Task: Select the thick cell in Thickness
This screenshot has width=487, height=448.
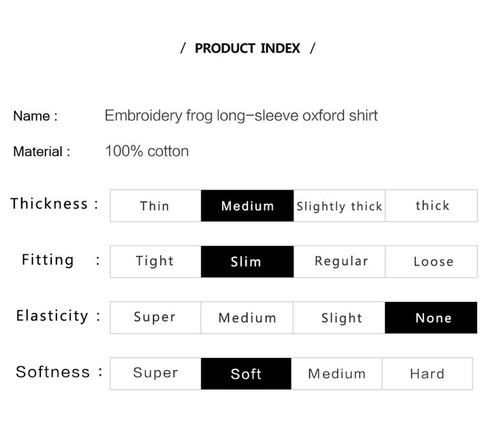Action: pos(431,206)
